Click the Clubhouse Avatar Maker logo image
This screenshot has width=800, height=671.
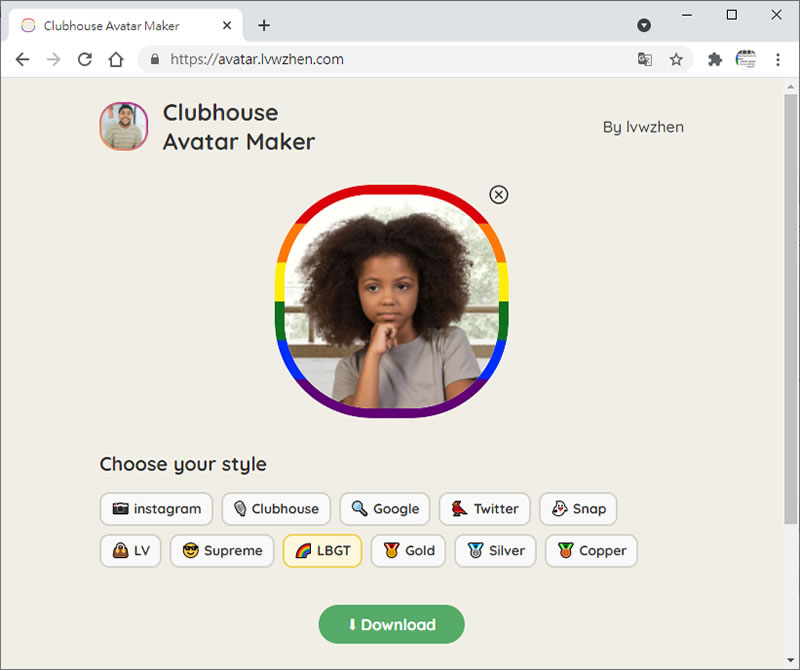pyautogui.click(x=124, y=127)
